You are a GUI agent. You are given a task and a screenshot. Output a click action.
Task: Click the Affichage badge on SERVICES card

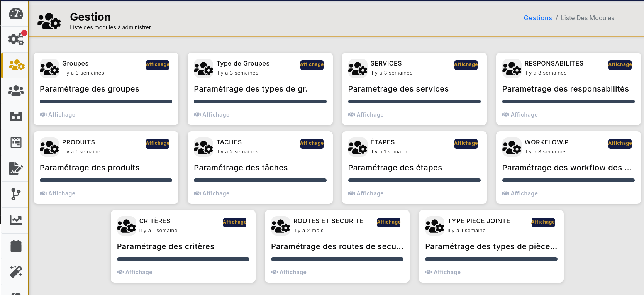point(466,65)
